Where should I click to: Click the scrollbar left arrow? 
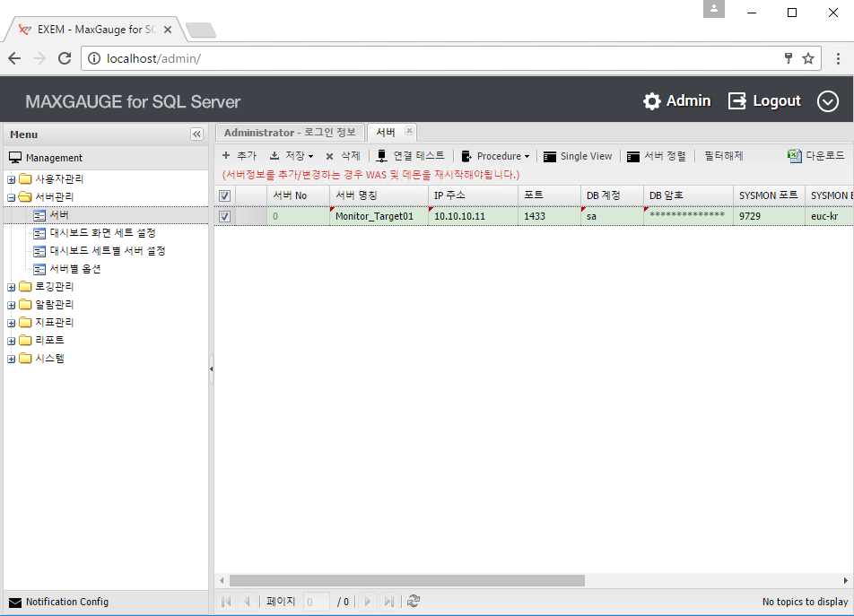point(221,581)
